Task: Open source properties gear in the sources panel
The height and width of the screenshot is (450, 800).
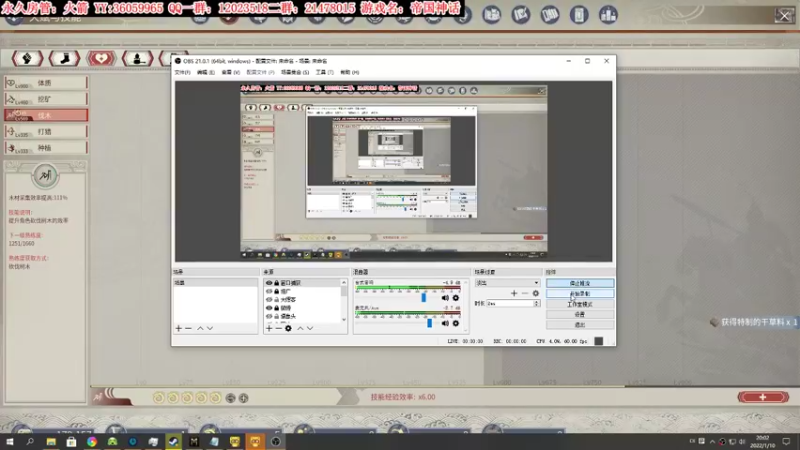Action: (x=288, y=328)
